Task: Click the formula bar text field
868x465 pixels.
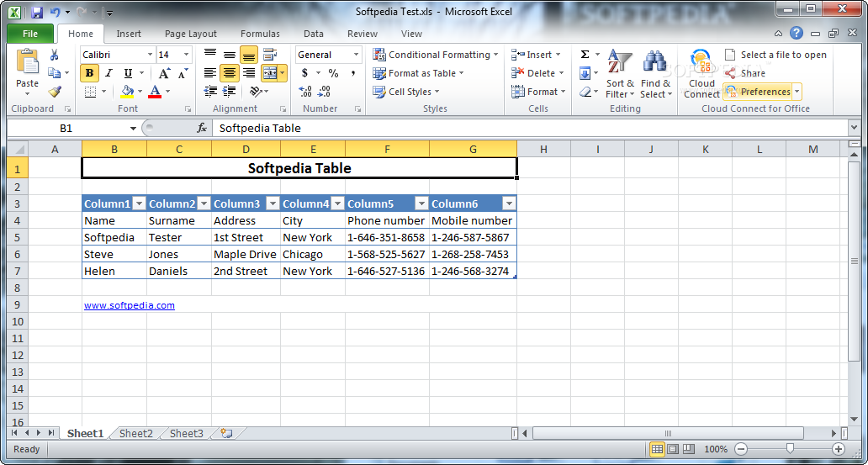Action: [529, 129]
